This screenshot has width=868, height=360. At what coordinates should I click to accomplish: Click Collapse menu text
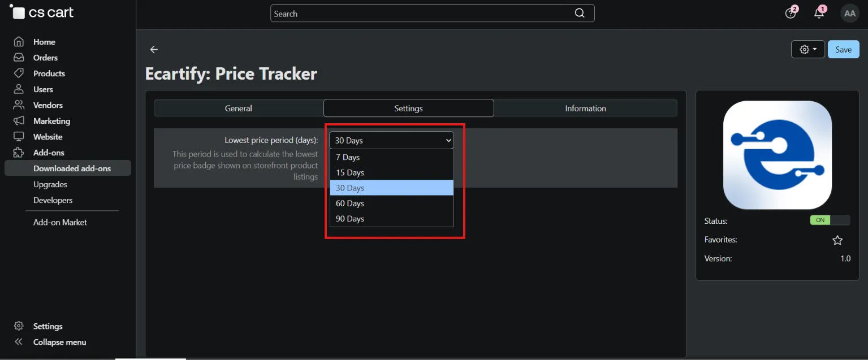pyautogui.click(x=59, y=342)
